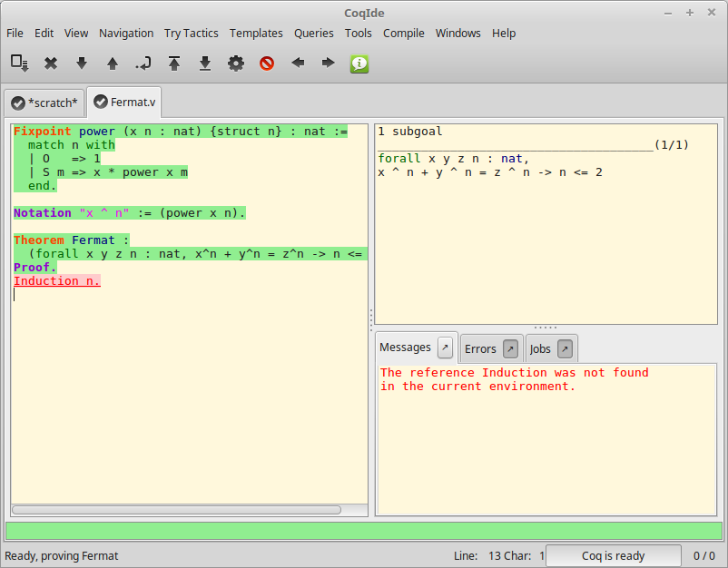This screenshot has height=568, width=728.
Task: Open the Try Tactics menu
Action: [x=191, y=33]
